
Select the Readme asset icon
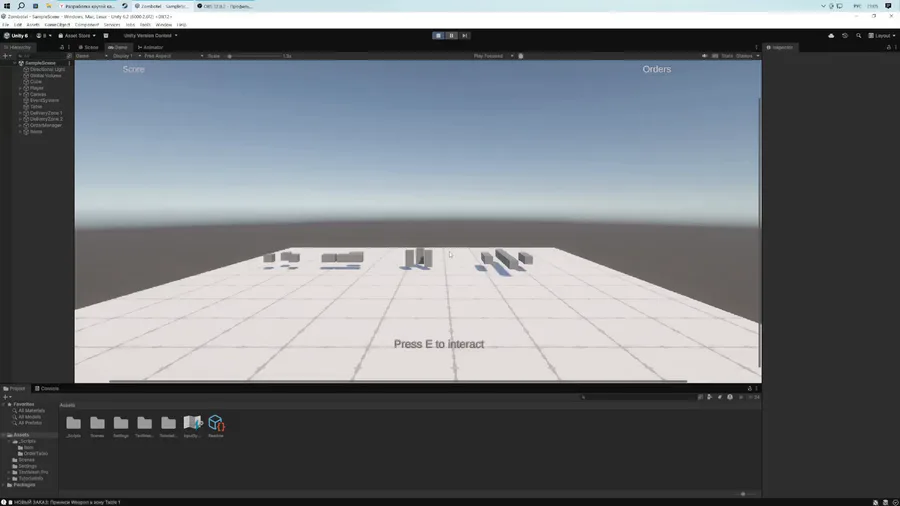[216, 426]
